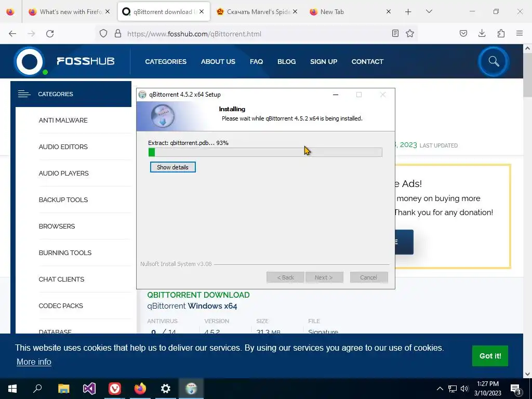
Task: Click qBittorrent Windows x64 heading text
Action: (192, 306)
